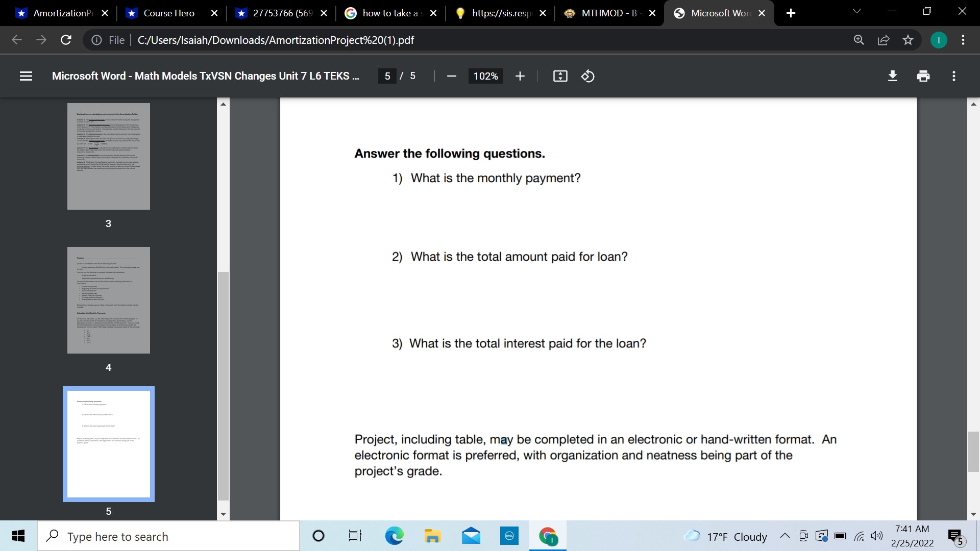Open the Windows Start menu
Screen dimensions: 980x551
click(x=18, y=536)
